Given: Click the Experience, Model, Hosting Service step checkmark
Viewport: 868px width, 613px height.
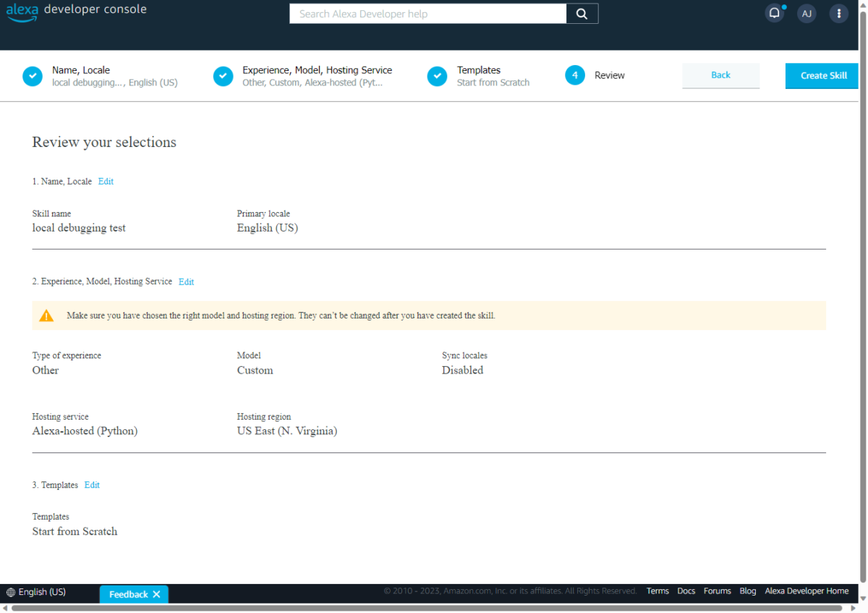Looking at the screenshot, I should [223, 75].
